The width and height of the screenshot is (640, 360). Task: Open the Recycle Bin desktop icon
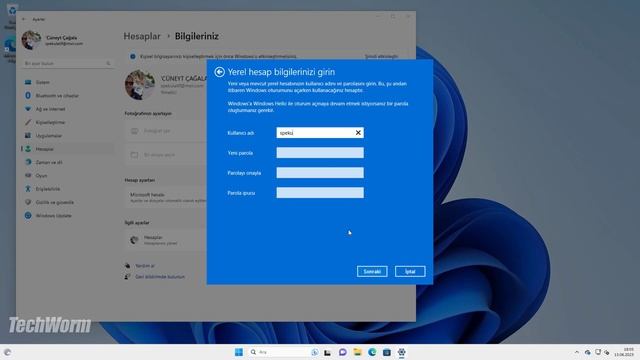[x=11, y=16]
